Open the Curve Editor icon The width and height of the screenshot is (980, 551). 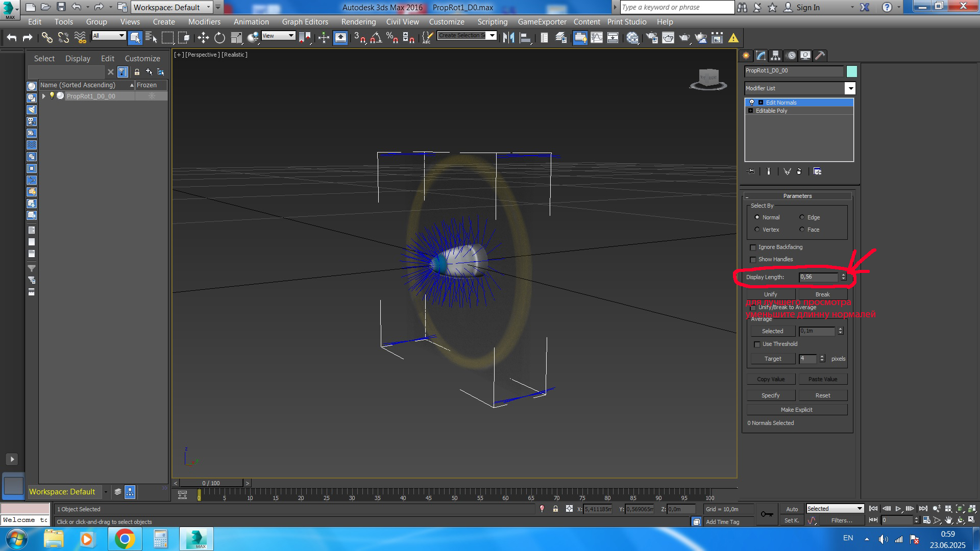597,38
